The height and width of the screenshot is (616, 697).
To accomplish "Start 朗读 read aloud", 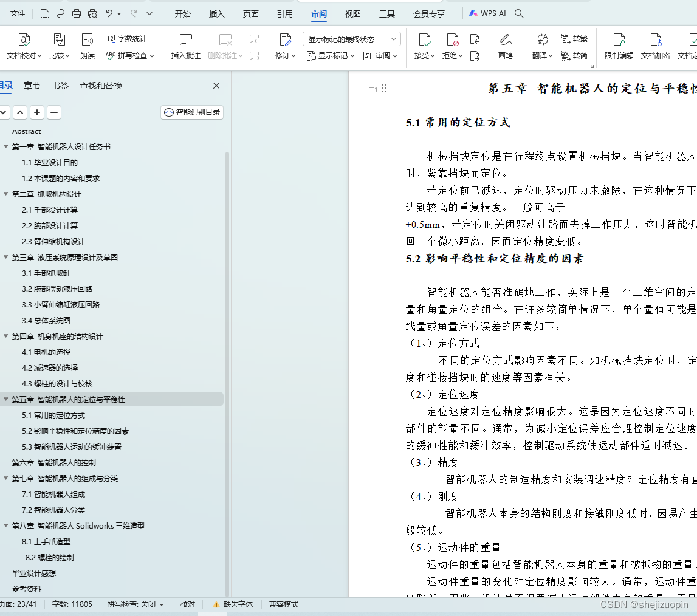I will [88, 46].
